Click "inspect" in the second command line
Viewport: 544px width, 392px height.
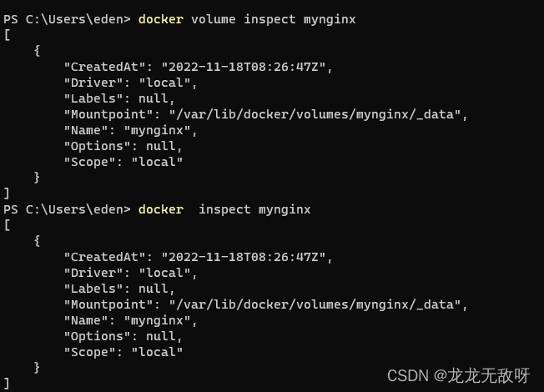point(224,209)
